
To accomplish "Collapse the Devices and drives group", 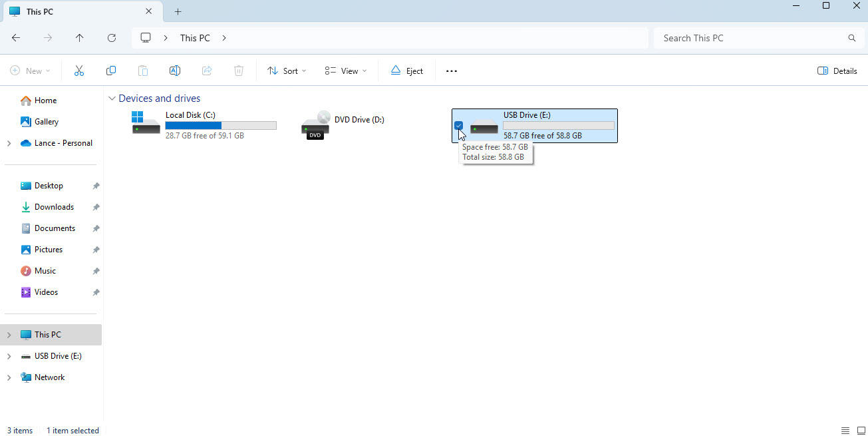I will coord(112,99).
